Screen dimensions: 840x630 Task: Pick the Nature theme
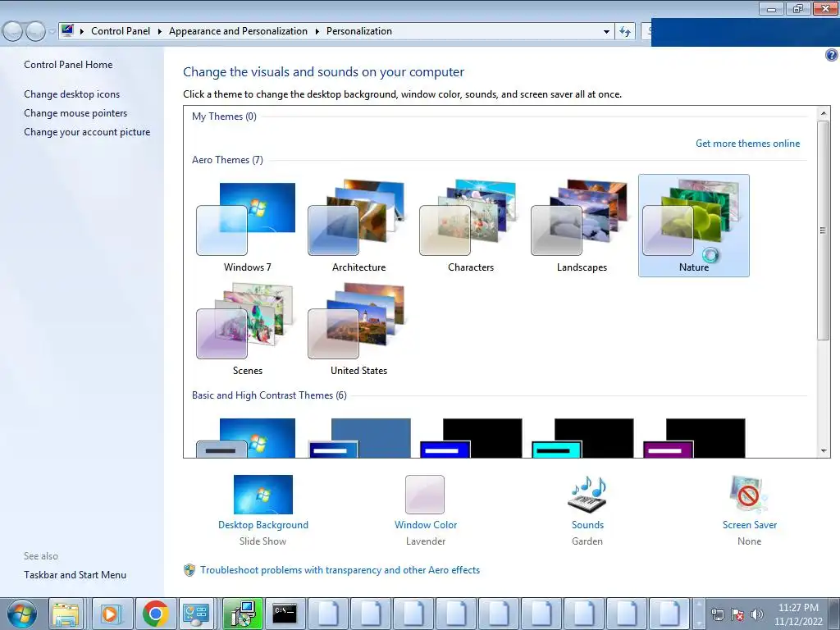coord(694,226)
